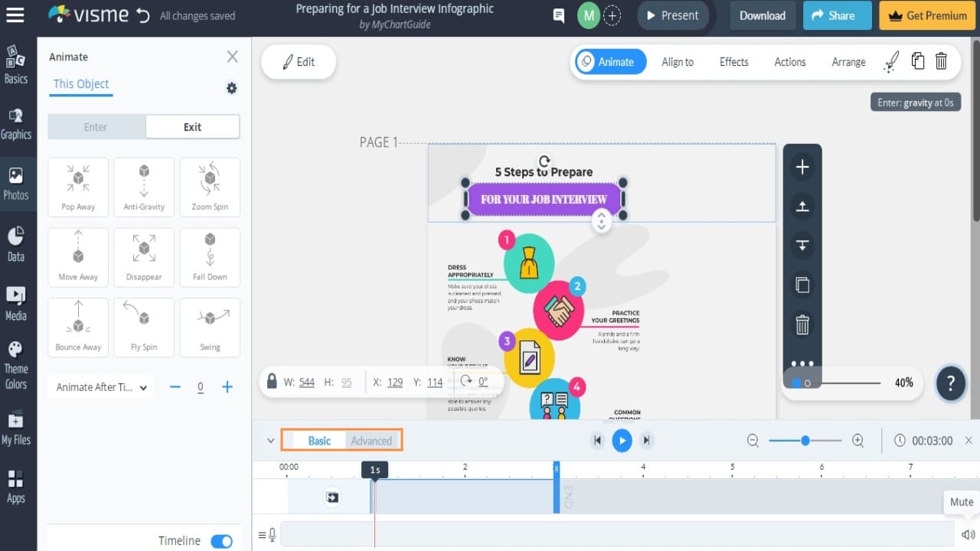Close the Animate panel

coord(232,57)
